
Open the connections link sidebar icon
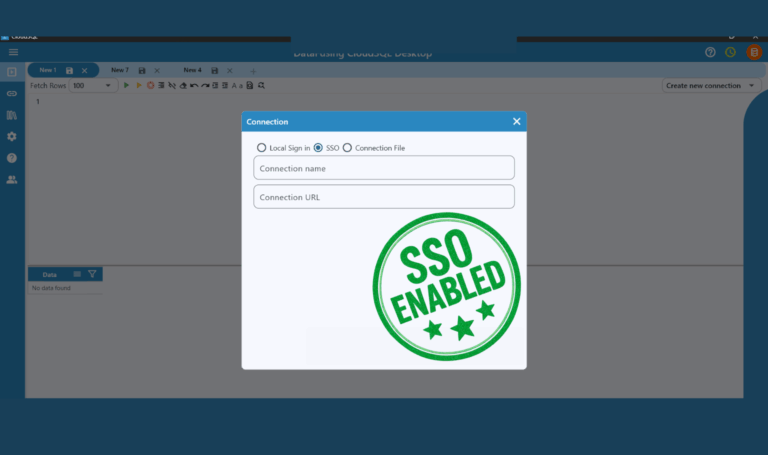pos(12,94)
